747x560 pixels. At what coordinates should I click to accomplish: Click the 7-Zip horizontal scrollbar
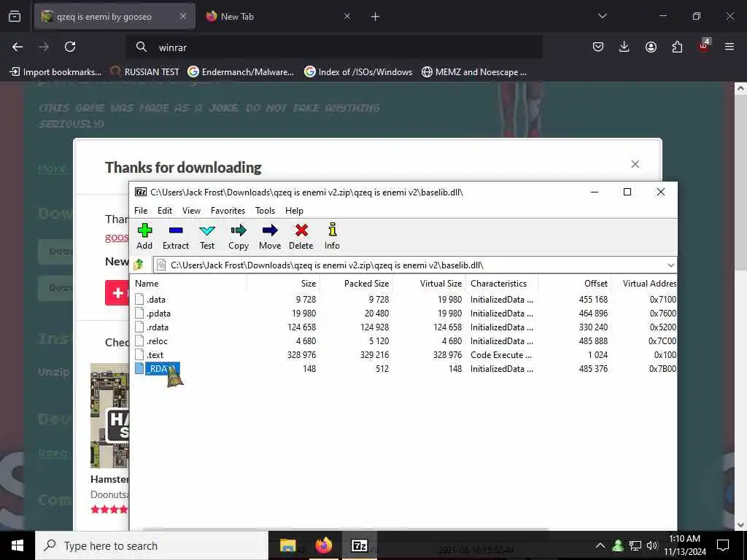(x=345, y=529)
